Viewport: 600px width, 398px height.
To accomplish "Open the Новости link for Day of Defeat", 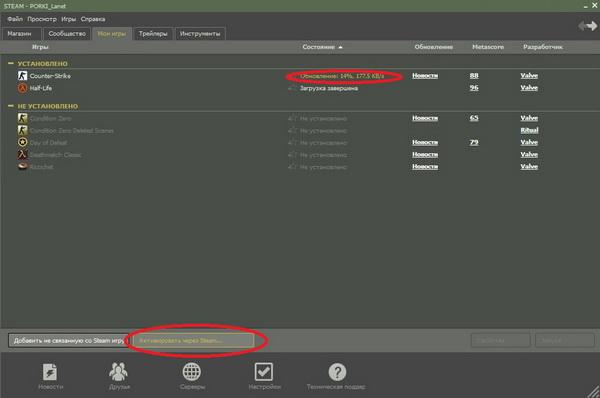I will pos(425,142).
